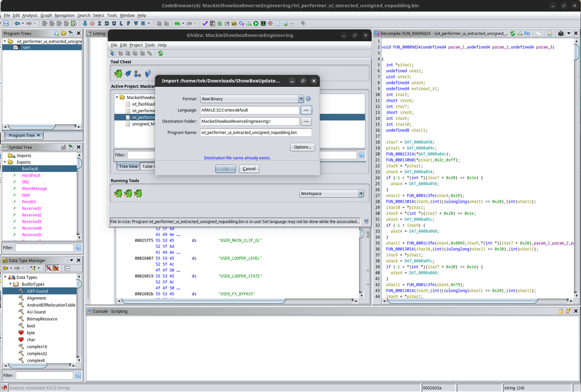Click the 'Ro' icon in Decompile panel header
The width and height of the screenshot is (581, 392).
tap(527, 33)
